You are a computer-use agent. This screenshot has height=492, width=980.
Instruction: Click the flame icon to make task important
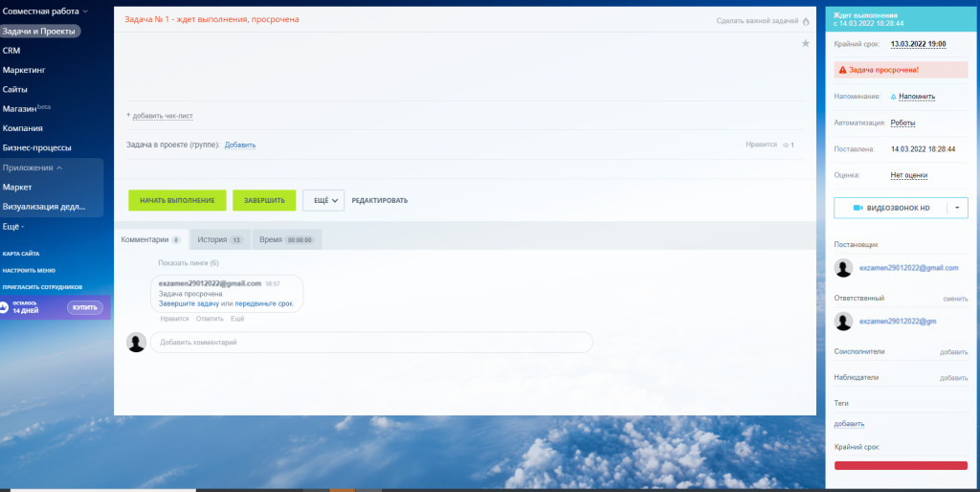[806, 21]
